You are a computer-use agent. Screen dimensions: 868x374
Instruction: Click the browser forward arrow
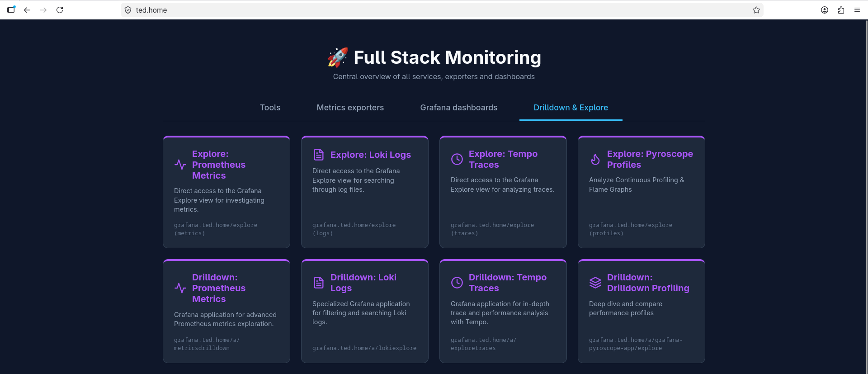pos(43,10)
